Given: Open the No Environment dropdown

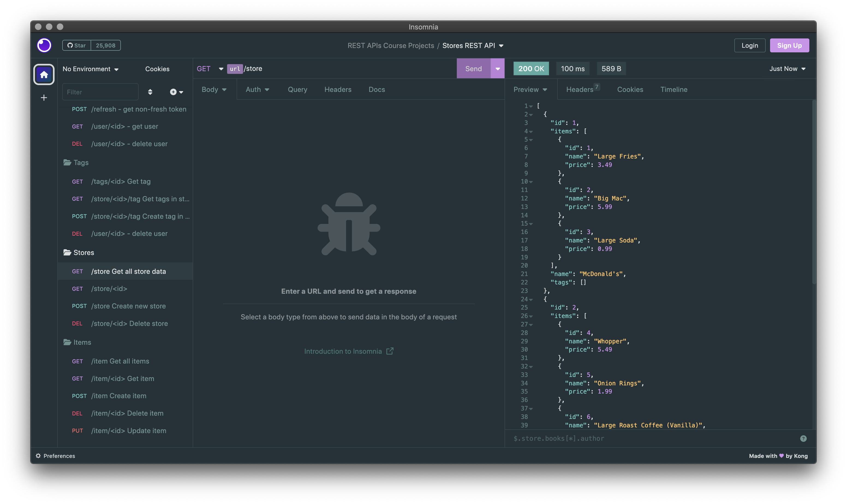Looking at the screenshot, I should [x=90, y=69].
